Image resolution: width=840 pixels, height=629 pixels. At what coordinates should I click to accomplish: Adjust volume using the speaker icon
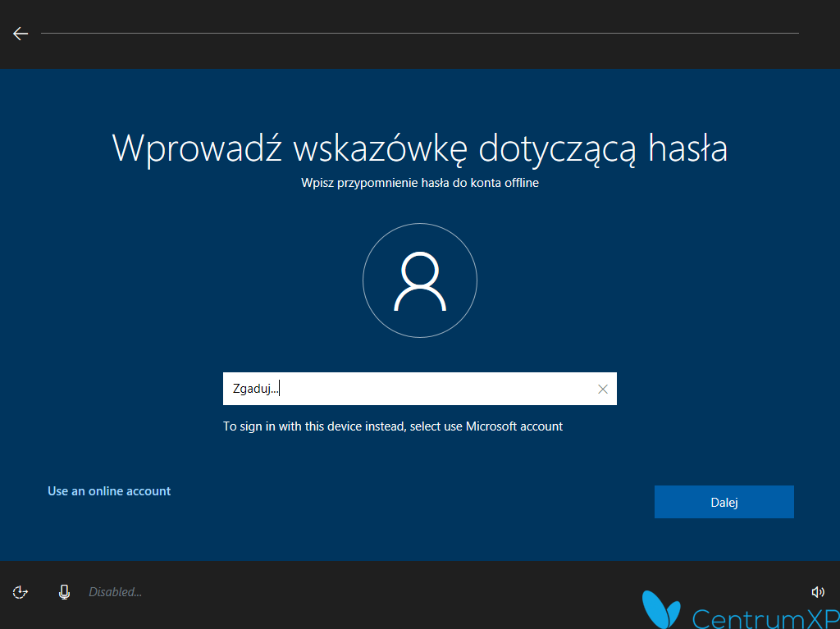(x=818, y=592)
